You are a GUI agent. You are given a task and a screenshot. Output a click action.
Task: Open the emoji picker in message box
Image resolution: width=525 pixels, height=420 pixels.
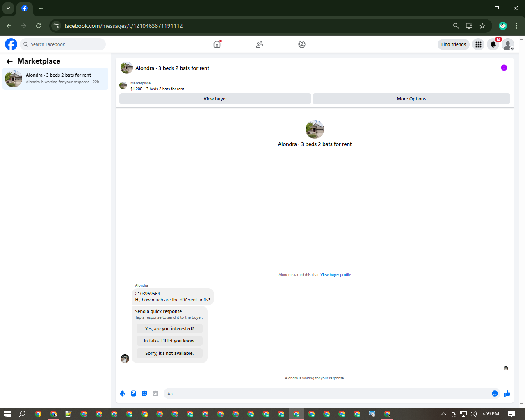point(495,394)
